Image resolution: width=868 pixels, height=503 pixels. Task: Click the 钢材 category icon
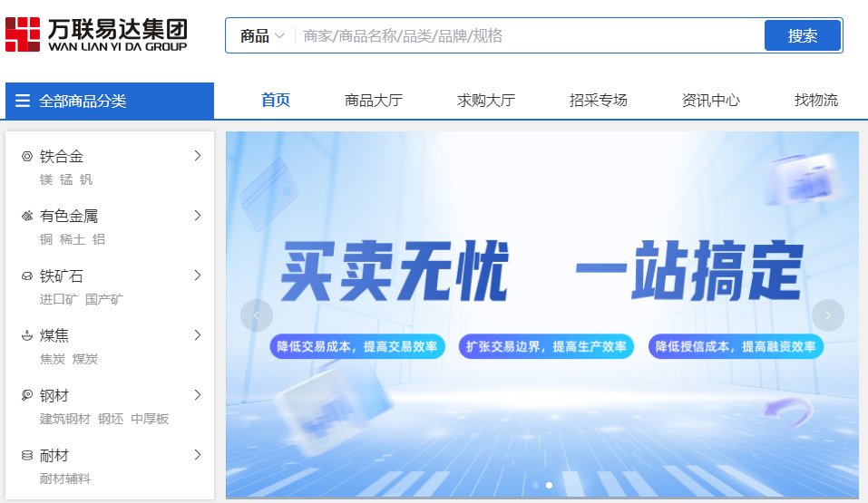point(27,395)
